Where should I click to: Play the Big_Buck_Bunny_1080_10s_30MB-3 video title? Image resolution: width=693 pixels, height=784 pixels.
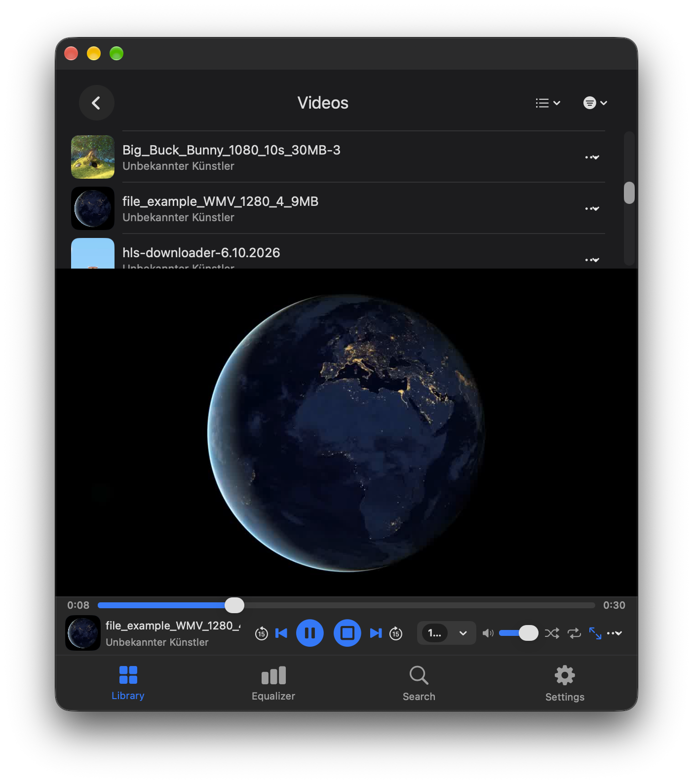click(231, 150)
